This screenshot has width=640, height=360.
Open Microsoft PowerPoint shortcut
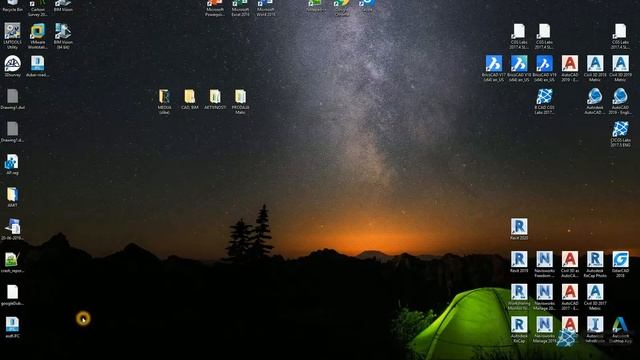[x=215, y=7]
